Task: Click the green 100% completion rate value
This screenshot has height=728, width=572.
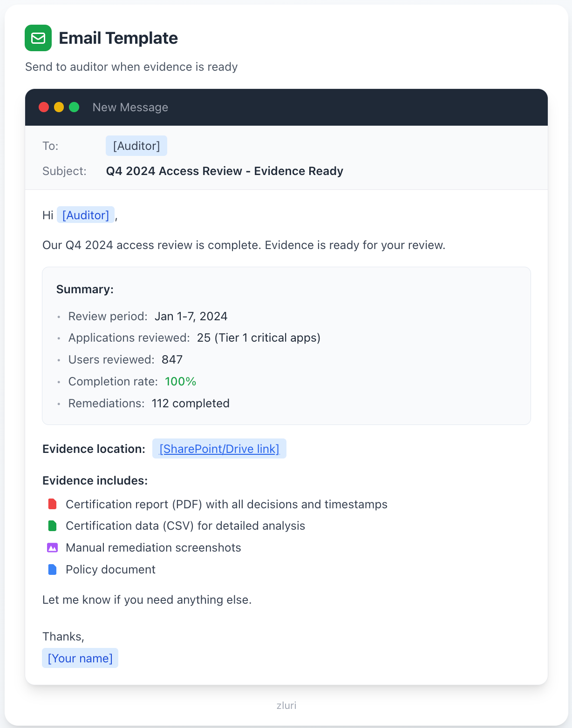Action: pyautogui.click(x=181, y=381)
